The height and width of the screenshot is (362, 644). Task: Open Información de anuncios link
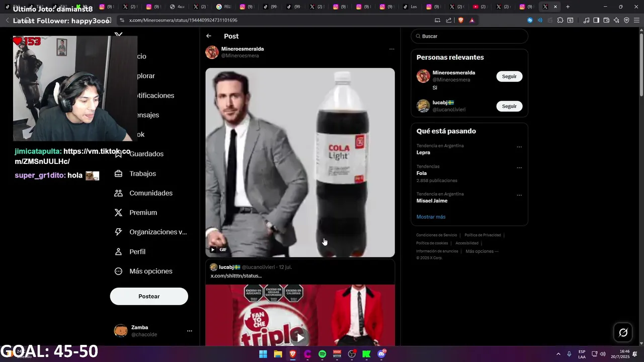[437, 251]
